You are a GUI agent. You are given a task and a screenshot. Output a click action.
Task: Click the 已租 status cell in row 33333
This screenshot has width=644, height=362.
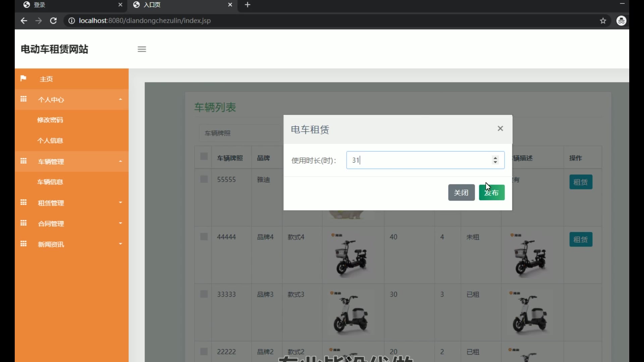point(473,295)
